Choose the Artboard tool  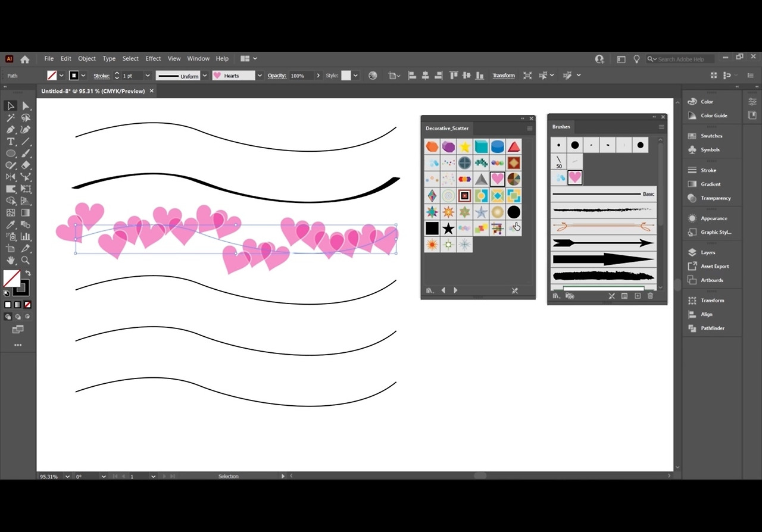(10, 249)
